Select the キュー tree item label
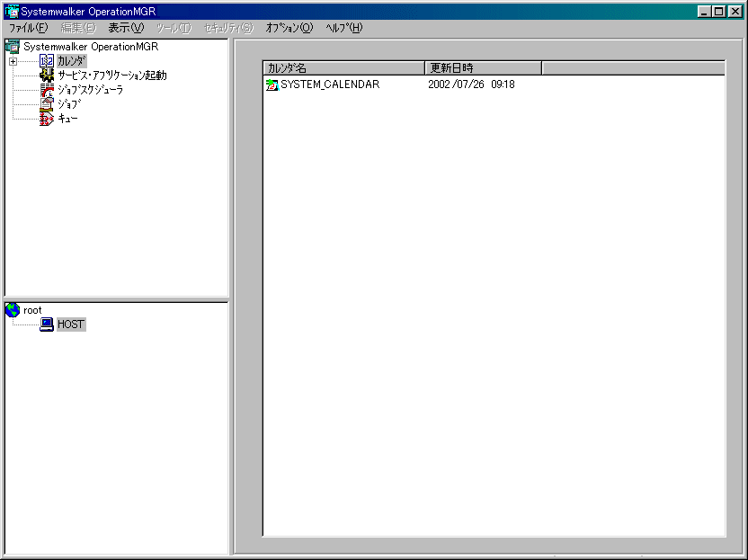The width and height of the screenshot is (748, 560). point(67,119)
